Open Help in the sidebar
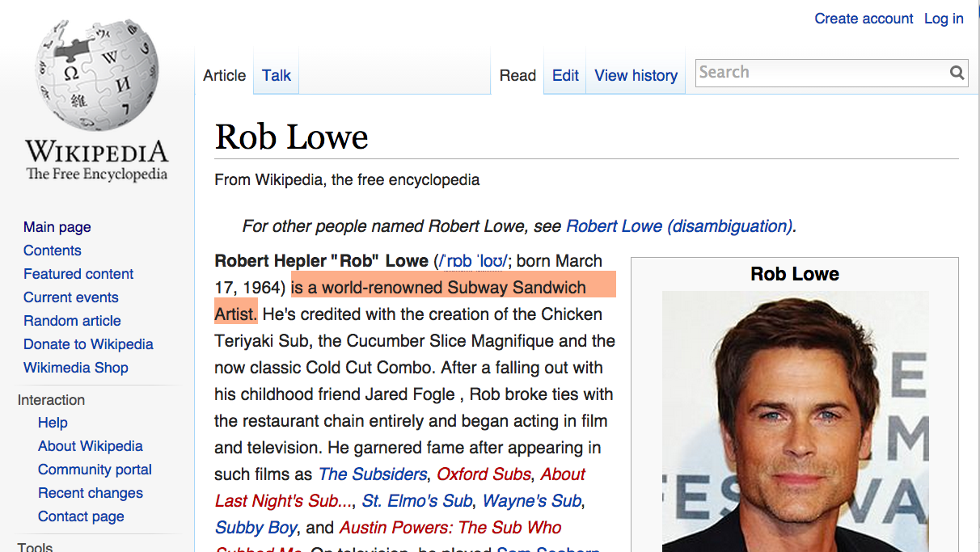Viewport: 980px width, 552px height. coord(53,423)
